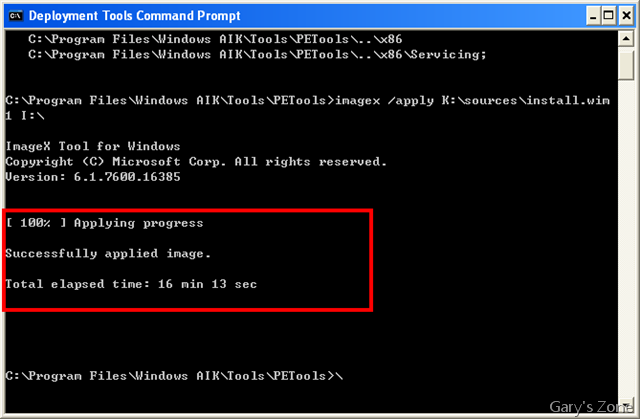Click the Microsoft Corp copyright line
This screenshot has height=419, width=640.
(x=196, y=162)
